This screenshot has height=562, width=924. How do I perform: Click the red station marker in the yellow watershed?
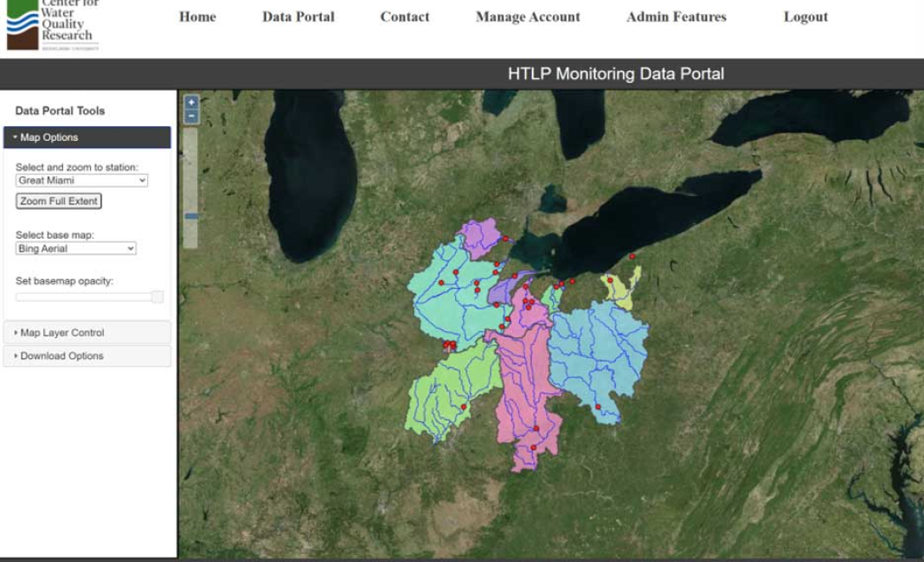(611, 280)
